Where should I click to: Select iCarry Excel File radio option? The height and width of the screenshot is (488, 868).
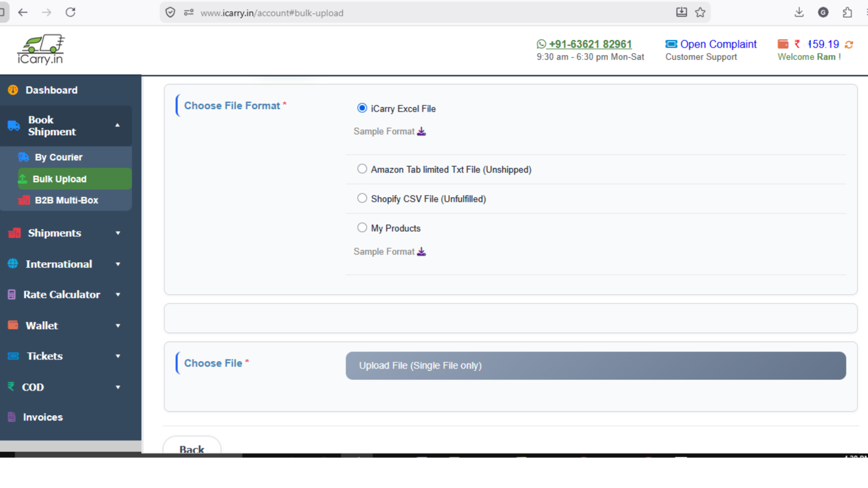[x=362, y=108]
